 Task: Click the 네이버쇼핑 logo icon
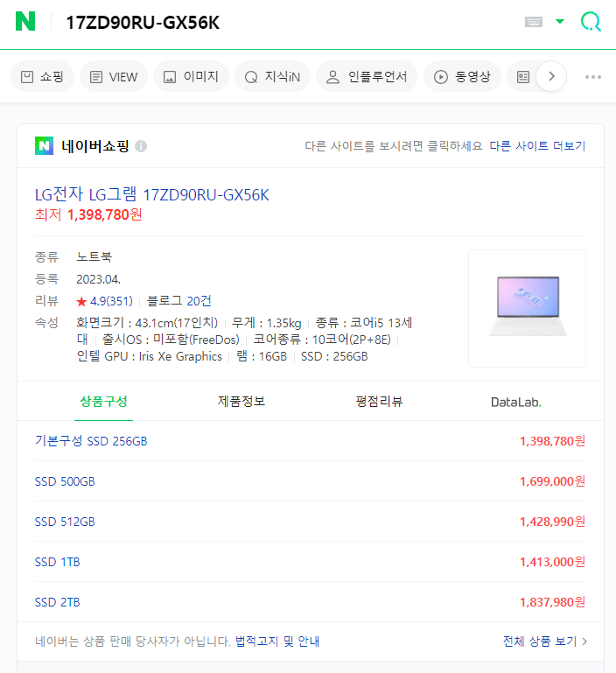point(45,146)
